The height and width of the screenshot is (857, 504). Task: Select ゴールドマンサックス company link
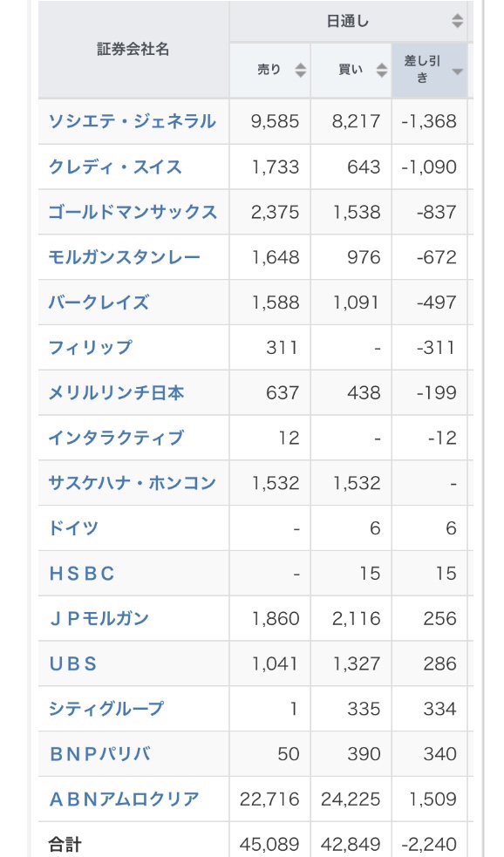(x=133, y=212)
